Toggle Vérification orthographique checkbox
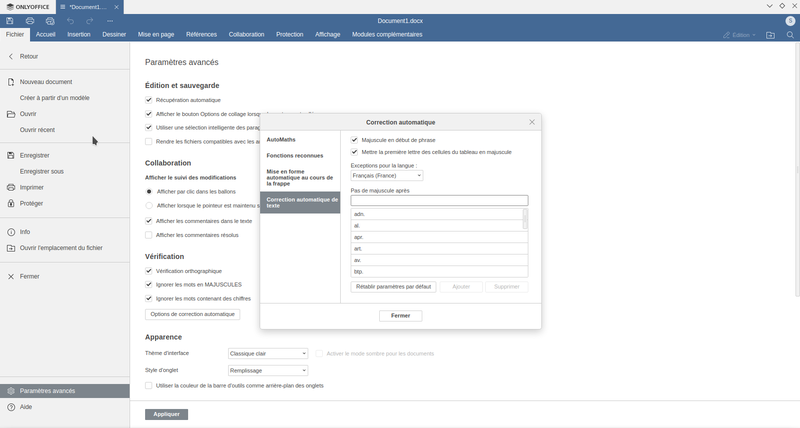Image resolution: width=800 pixels, height=428 pixels. 149,271
